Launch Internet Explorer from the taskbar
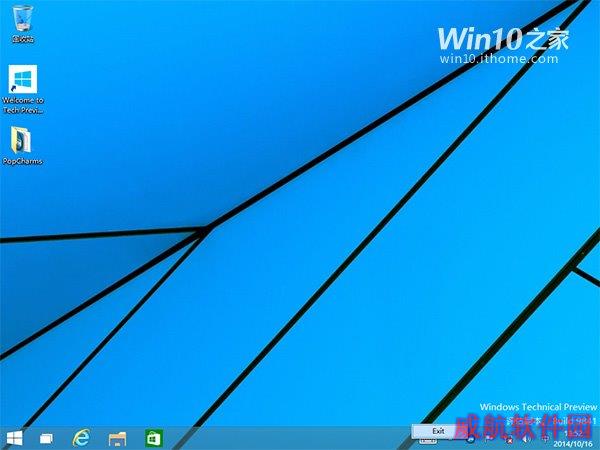The width and height of the screenshot is (600, 450). (x=82, y=437)
